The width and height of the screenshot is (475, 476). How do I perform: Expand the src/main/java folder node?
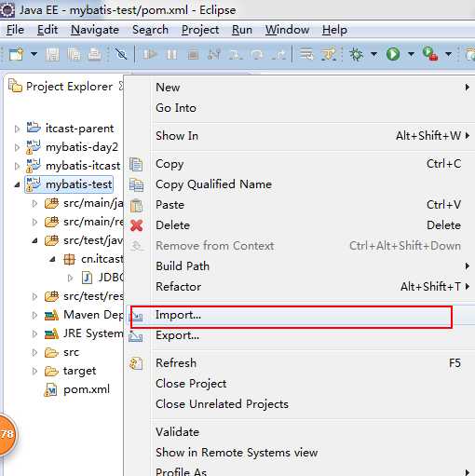[34, 203]
